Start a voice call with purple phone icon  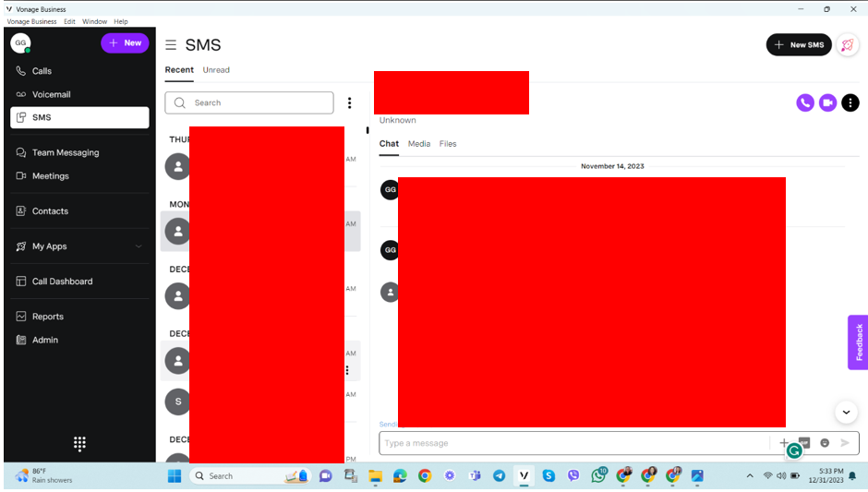click(805, 102)
